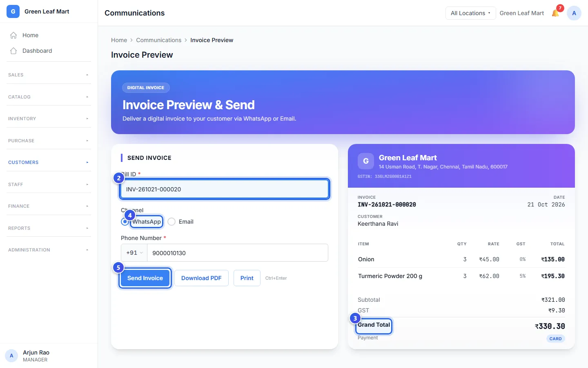This screenshot has width=588, height=368.
Task: Click Download PDF button
Action: [x=201, y=278]
